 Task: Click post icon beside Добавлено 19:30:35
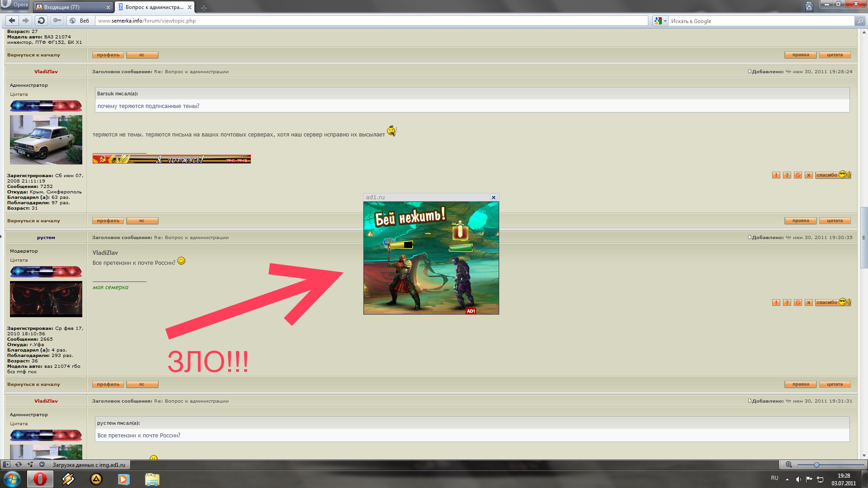pos(750,237)
